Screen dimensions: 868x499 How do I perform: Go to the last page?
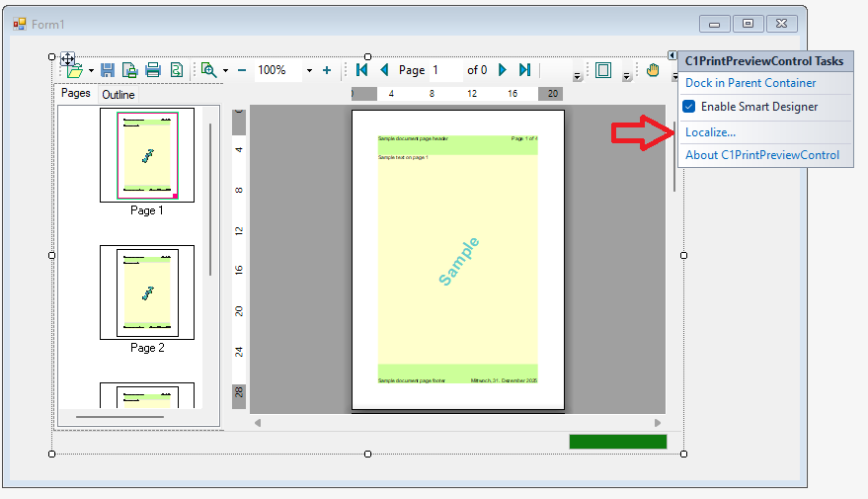[x=524, y=70]
